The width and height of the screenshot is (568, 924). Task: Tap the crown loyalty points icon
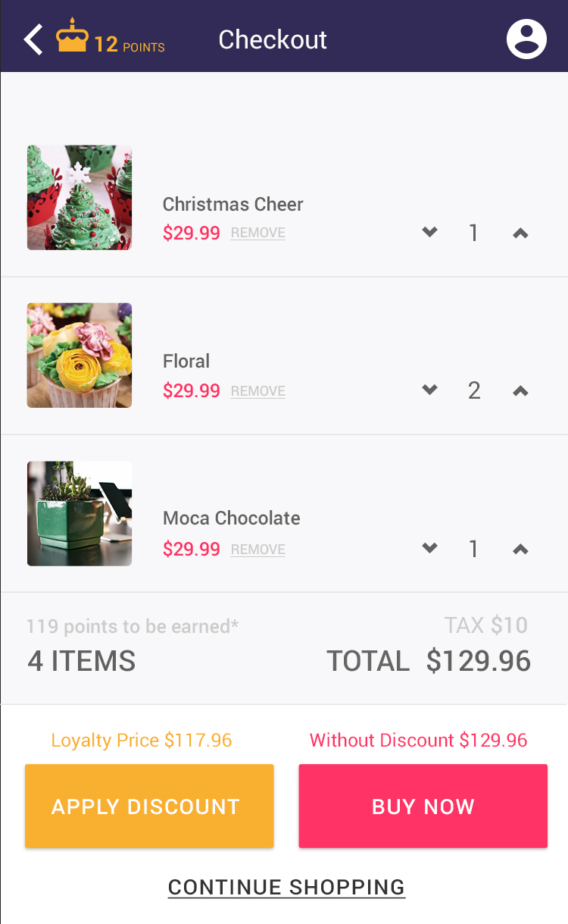[x=73, y=36]
